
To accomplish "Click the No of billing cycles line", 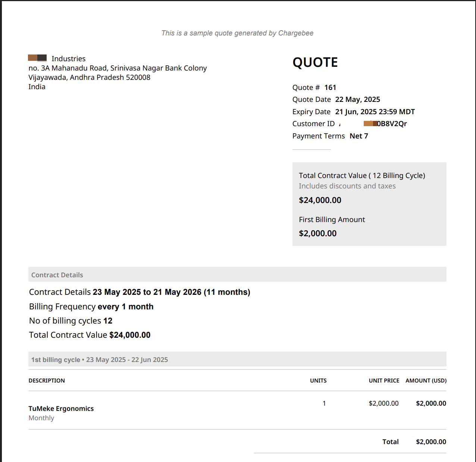I will [71, 321].
